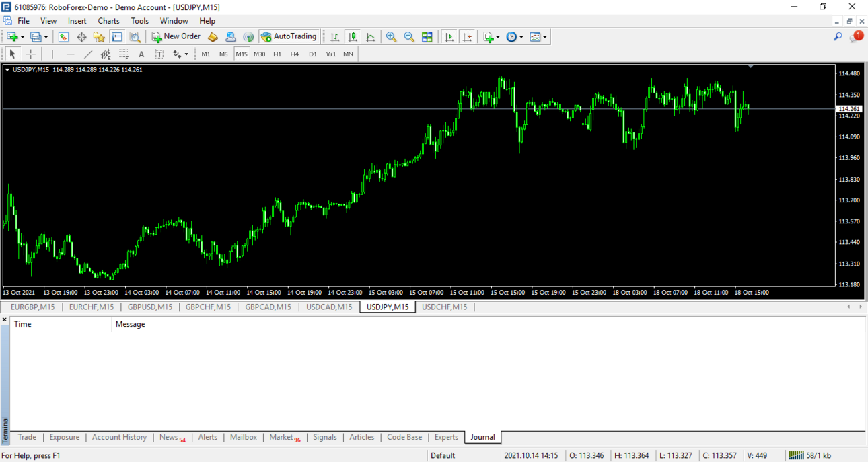This screenshot has width=868, height=462.
Task: Open the Indicators list icon
Action: pos(489,37)
